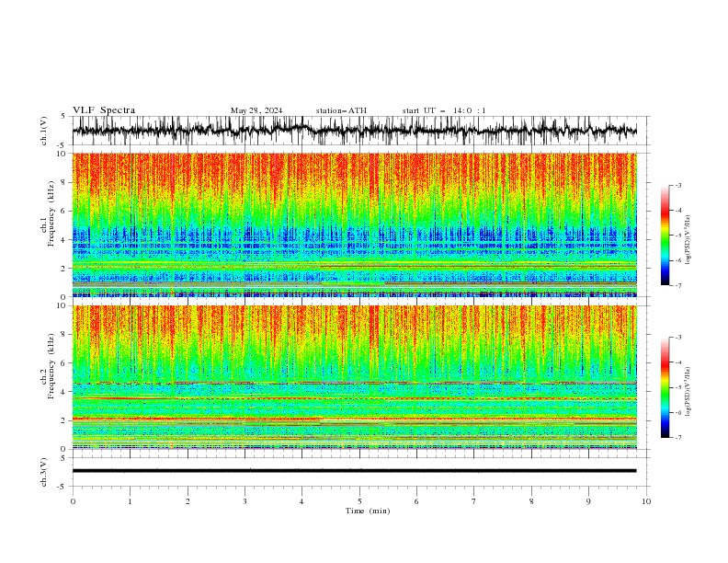This screenshot has height=563, width=728.
Task: Click the lower PSD color scale bar
Action: pos(665,387)
